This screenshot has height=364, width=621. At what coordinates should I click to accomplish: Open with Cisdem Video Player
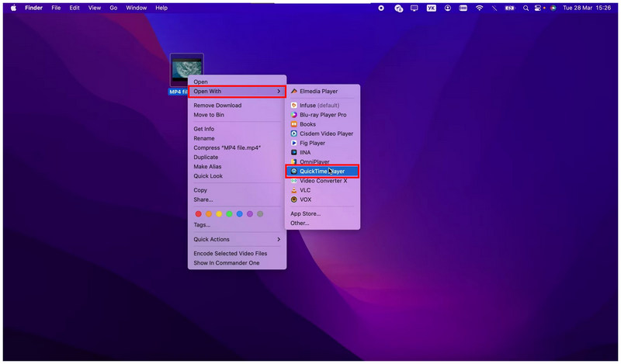pos(322,133)
